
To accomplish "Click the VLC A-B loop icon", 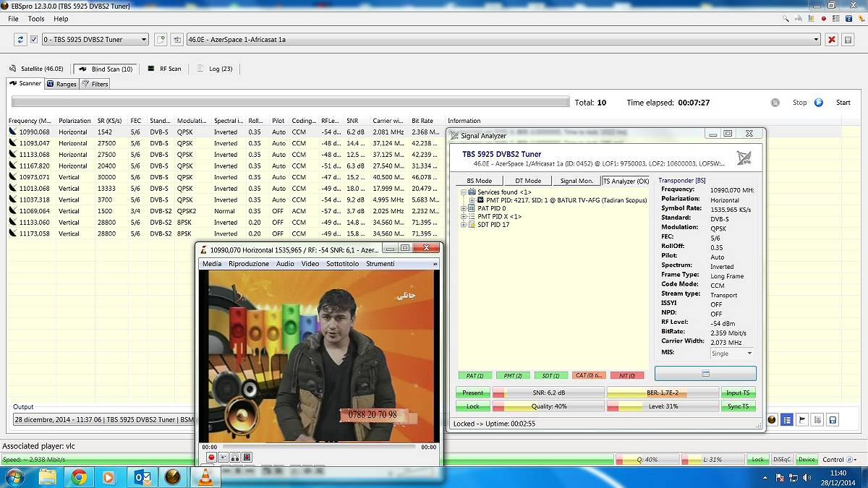I will coord(235,457).
